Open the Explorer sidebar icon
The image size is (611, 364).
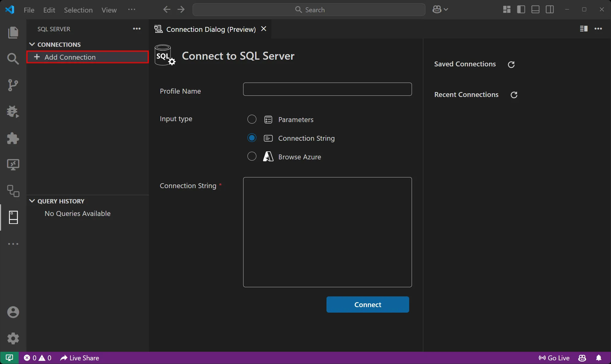click(13, 32)
